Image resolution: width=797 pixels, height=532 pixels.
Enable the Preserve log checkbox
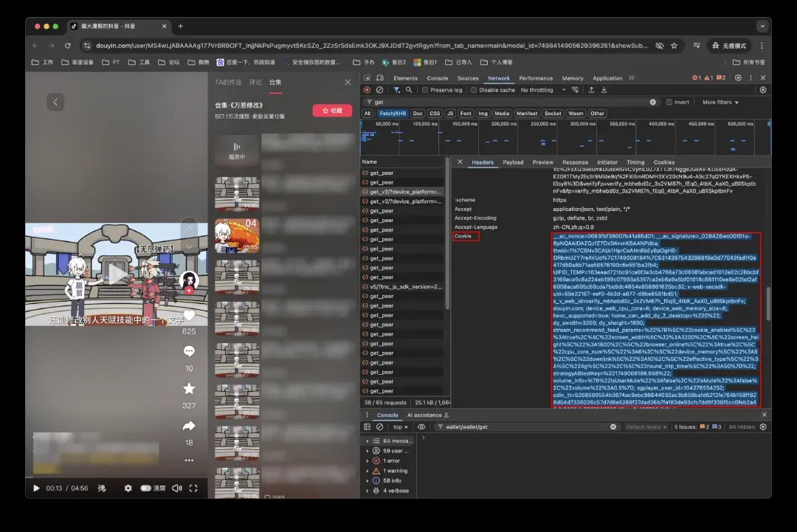(425, 90)
